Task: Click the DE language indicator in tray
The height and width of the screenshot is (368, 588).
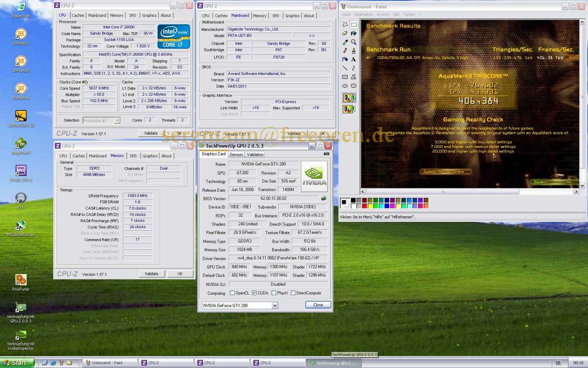Action: [558, 363]
